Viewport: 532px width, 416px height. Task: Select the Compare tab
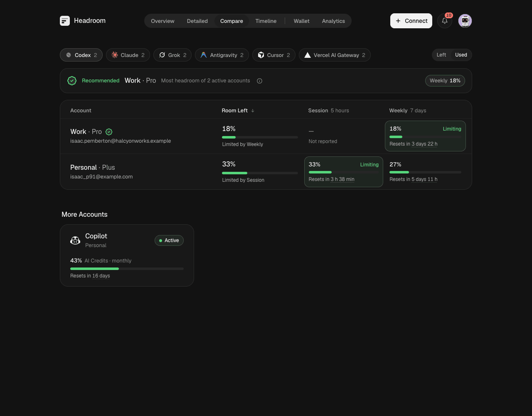click(232, 21)
